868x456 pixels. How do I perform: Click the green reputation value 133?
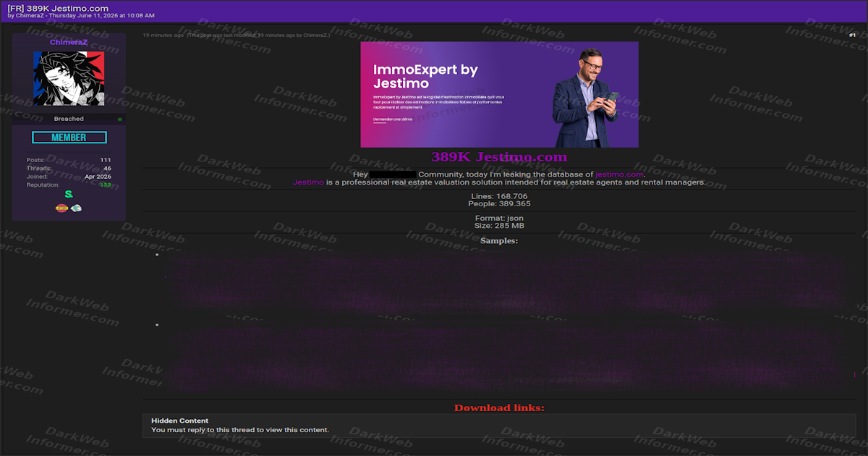coord(106,185)
